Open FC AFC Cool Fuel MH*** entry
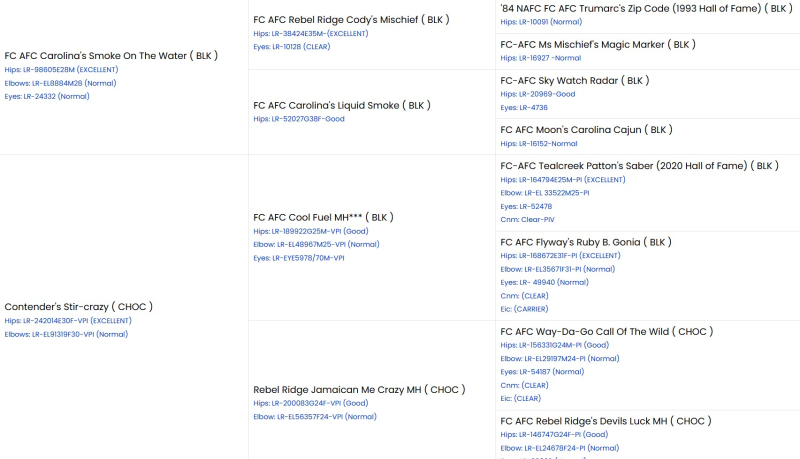 (x=323, y=217)
